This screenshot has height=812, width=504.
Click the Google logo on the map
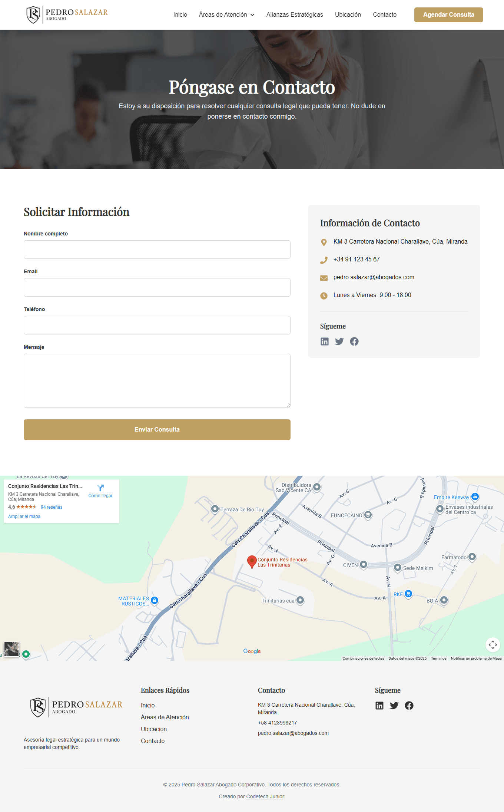252,651
